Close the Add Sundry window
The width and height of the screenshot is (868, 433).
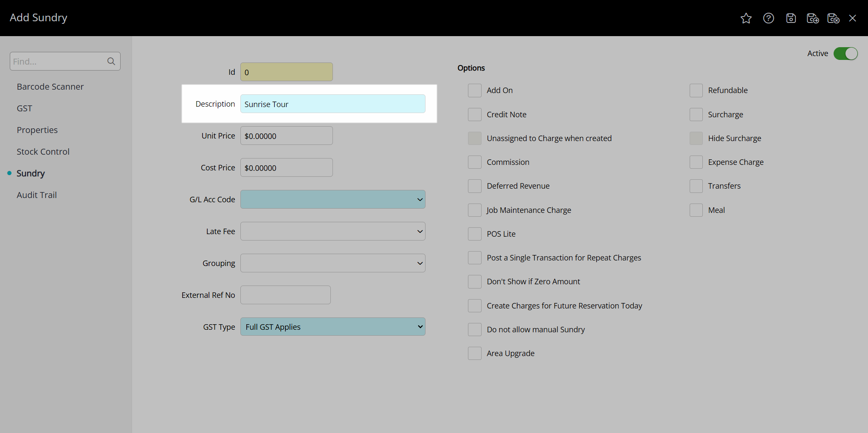[x=852, y=18]
